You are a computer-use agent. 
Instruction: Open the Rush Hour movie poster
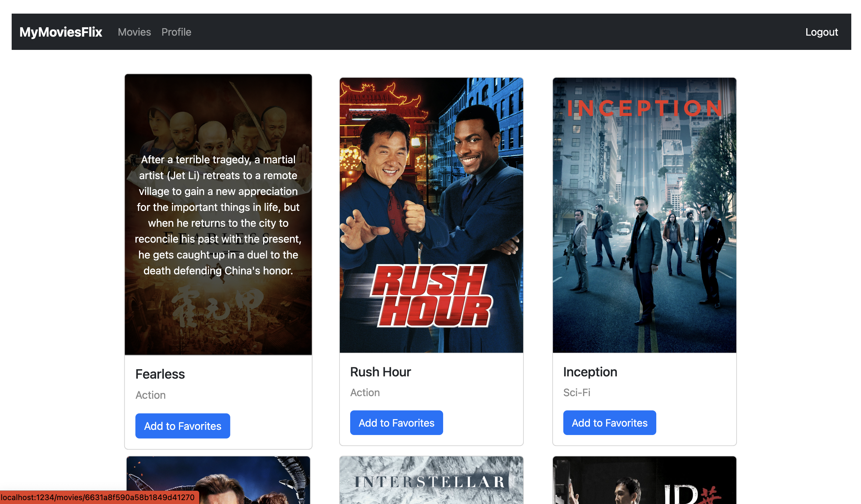coord(431,215)
